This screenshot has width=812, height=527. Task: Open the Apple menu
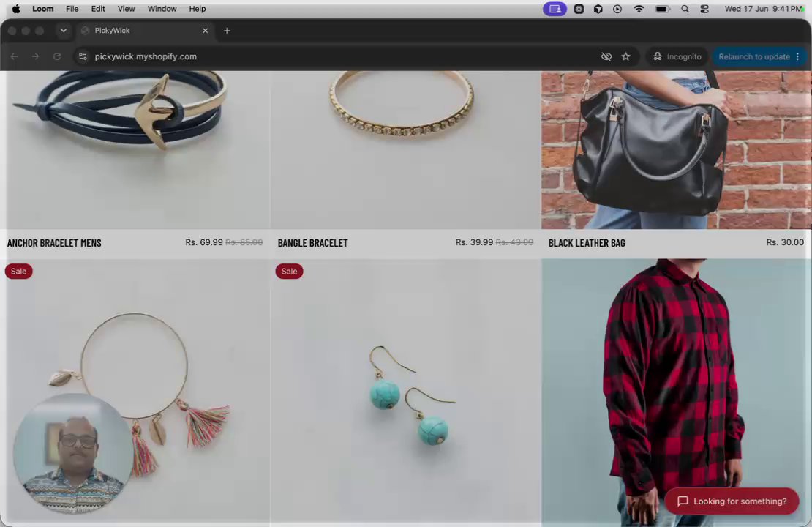coord(16,9)
